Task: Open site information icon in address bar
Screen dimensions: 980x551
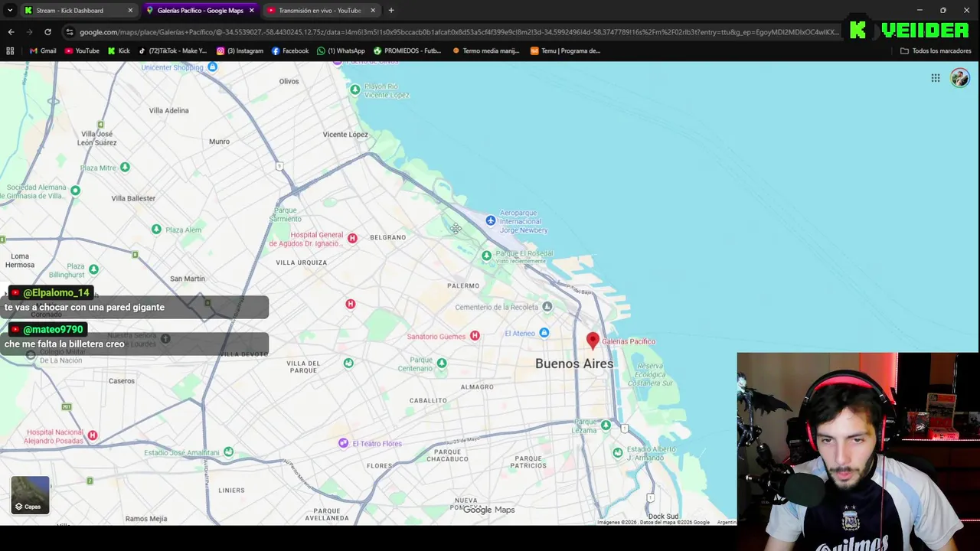Action: click(x=70, y=32)
